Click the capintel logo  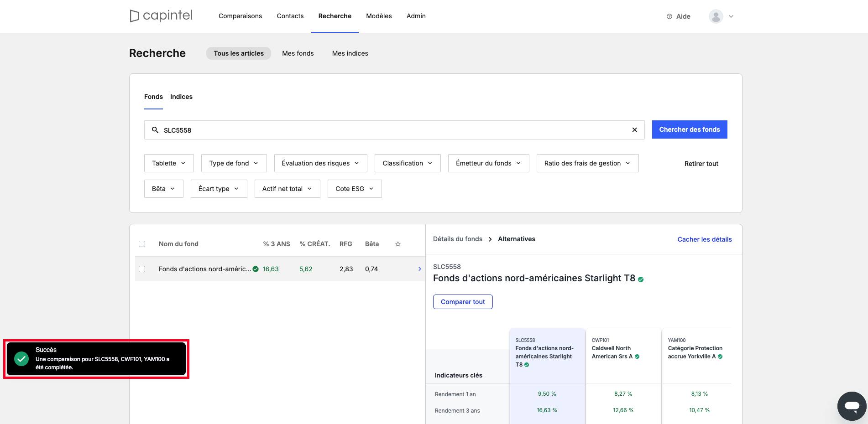click(161, 16)
